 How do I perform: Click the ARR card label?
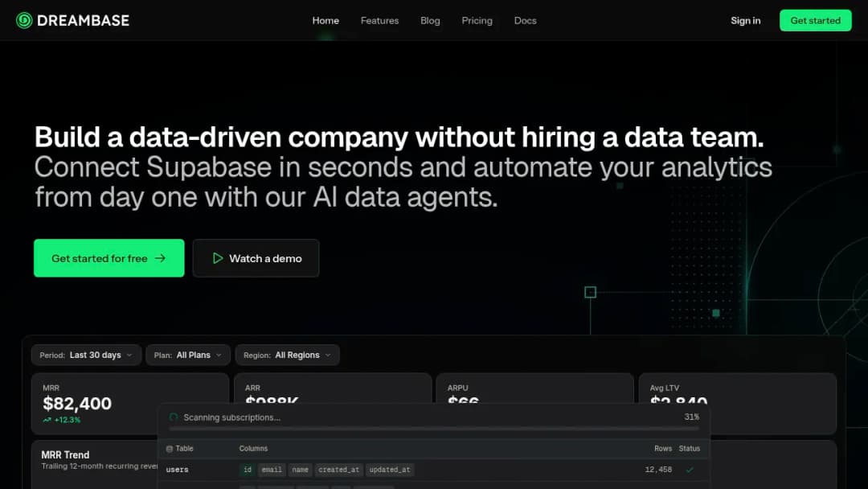pos(252,388)
